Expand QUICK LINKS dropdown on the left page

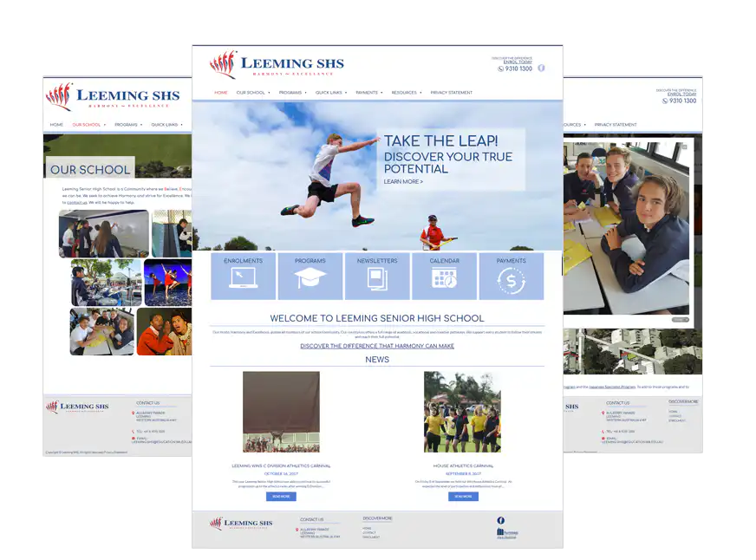166,125
